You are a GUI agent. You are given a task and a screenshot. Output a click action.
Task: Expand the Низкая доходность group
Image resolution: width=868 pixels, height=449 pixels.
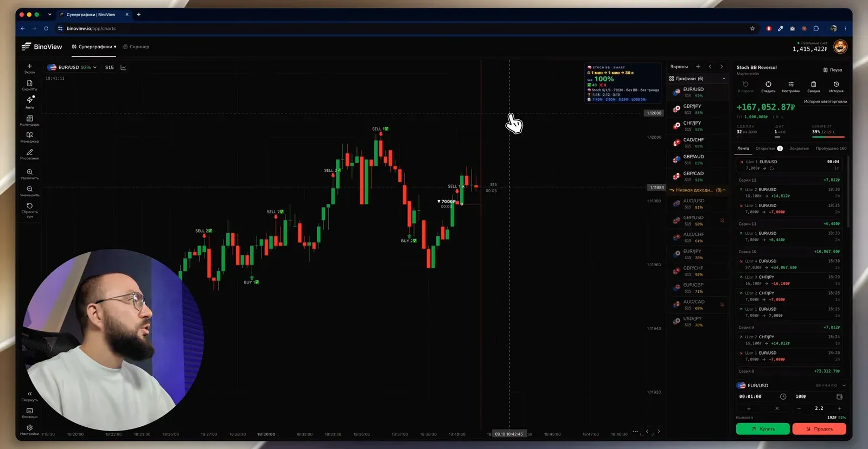(698, 190)
